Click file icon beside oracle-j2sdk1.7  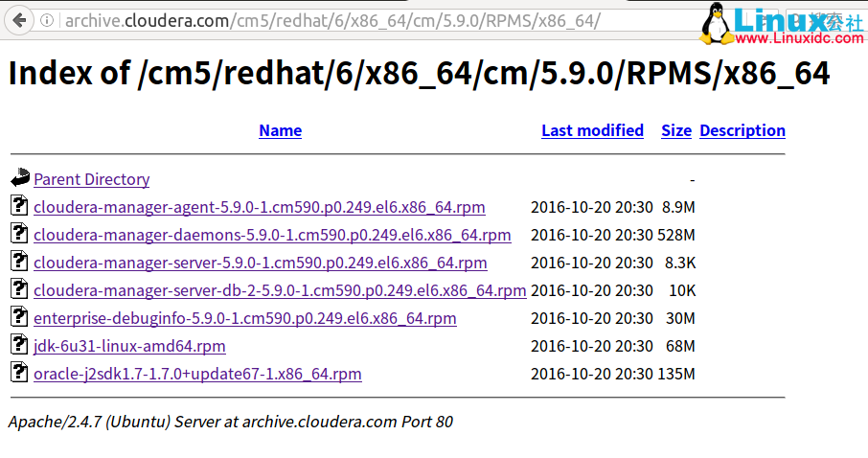point(19,372)
